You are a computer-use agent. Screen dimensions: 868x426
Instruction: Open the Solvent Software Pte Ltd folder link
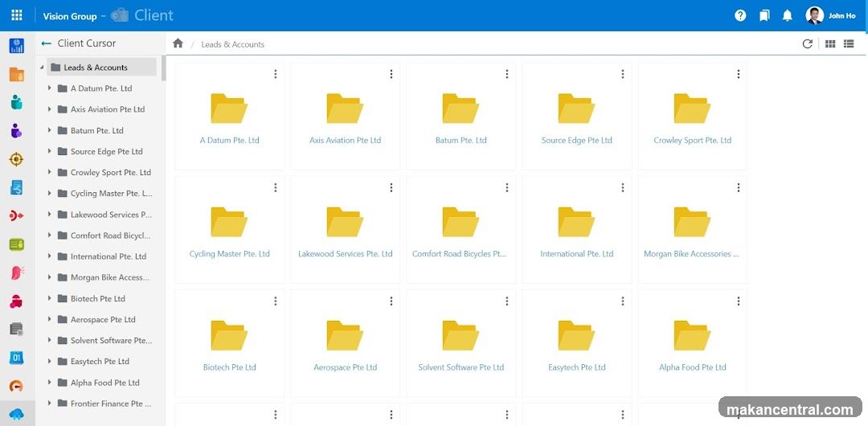pyautogui.click(x=461, y=367)
